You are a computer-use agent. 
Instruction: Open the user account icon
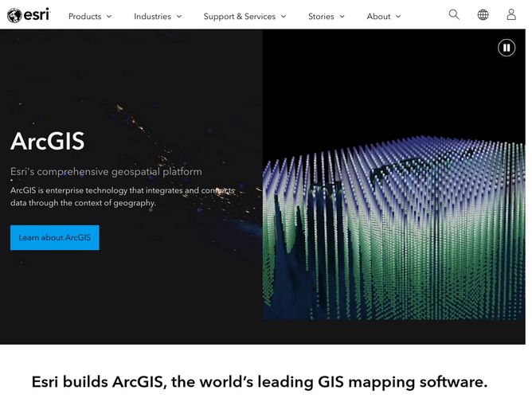(511, 15)
